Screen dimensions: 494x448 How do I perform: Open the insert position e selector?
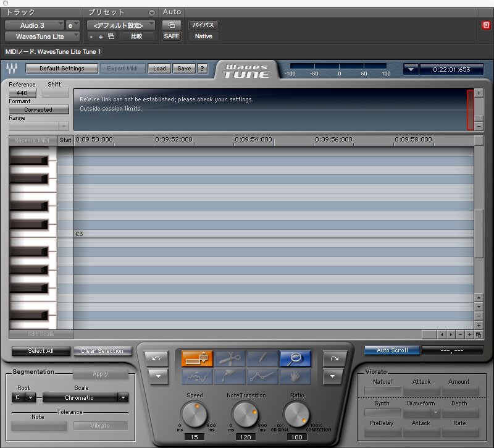click(72, 25)
